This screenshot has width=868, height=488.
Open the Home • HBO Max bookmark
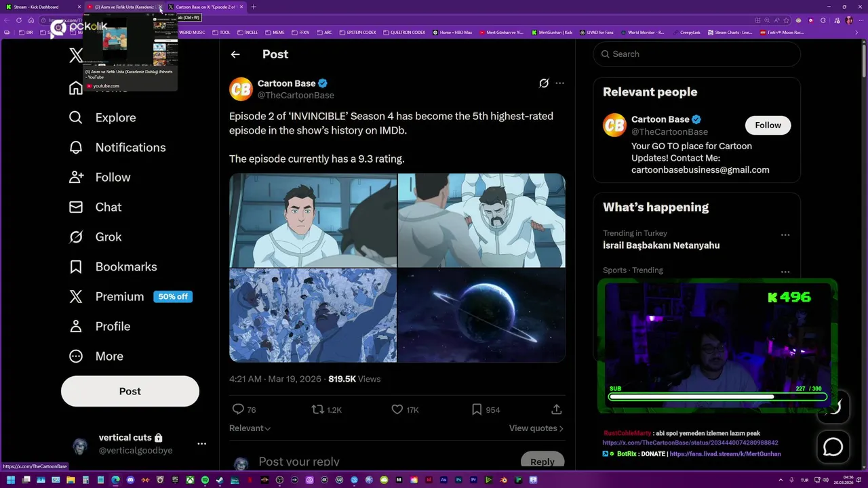coord(452,32)
